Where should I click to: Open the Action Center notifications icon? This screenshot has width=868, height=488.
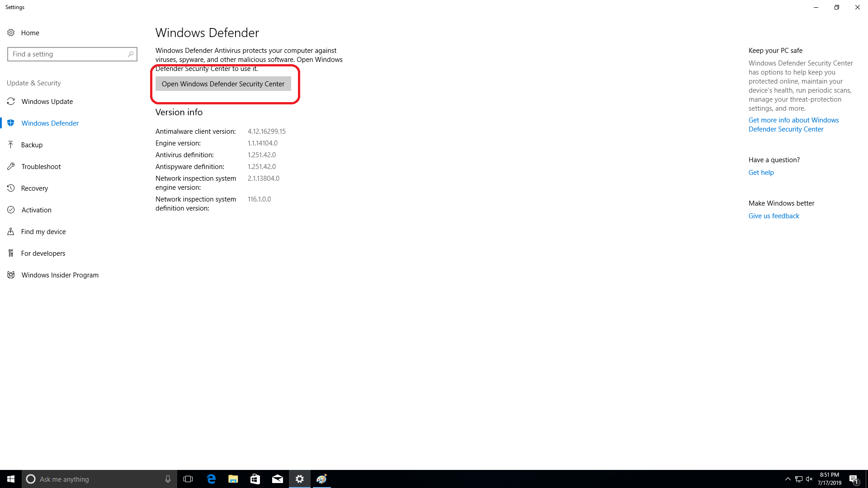854,479
